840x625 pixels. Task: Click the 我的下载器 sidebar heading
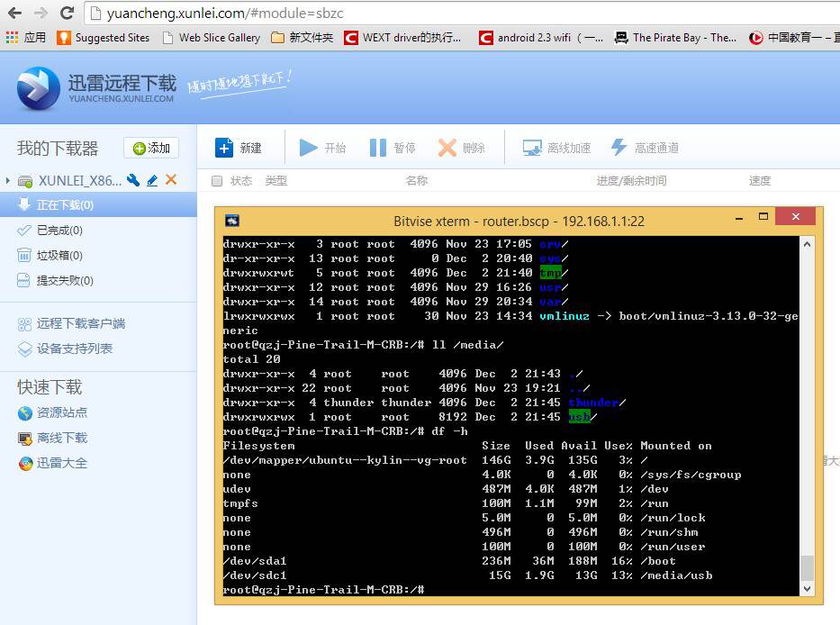(x=58, y=149)
